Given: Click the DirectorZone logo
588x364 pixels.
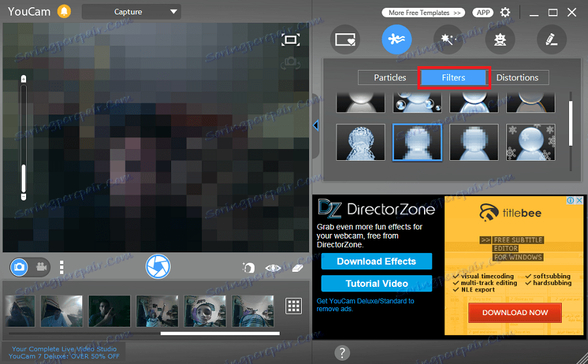Looking at the screenshot, I should click(x=376, y=208).
